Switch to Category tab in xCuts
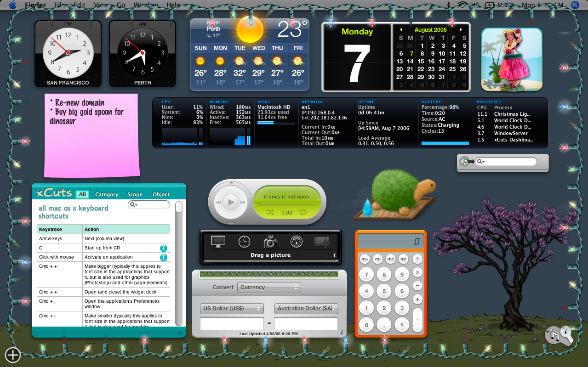 click(107, 194)
